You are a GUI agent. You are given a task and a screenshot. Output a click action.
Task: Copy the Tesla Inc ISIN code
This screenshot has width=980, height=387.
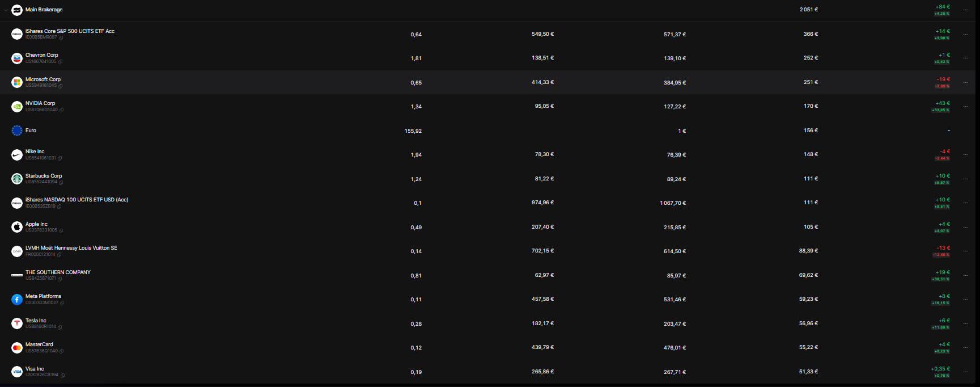(x=60, y=327)
